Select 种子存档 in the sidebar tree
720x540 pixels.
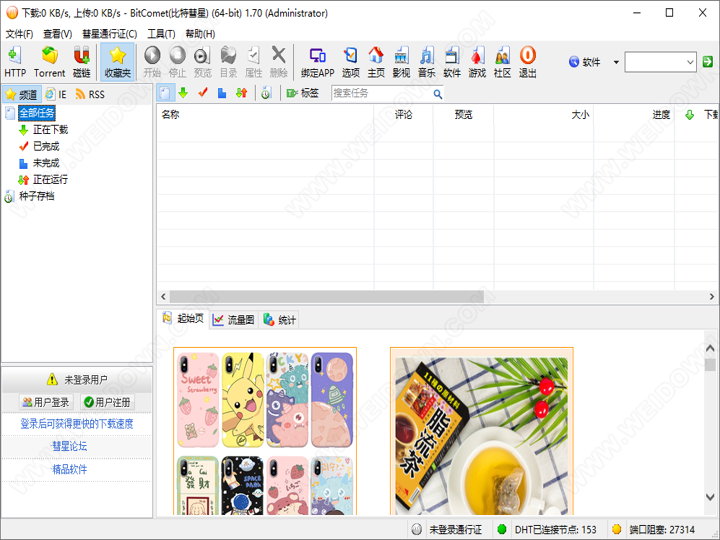click(36, 196)
